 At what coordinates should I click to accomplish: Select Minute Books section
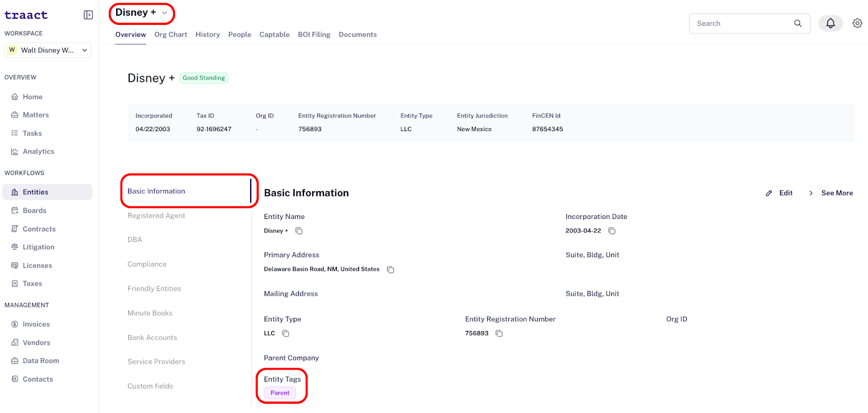tap(150, 313)
